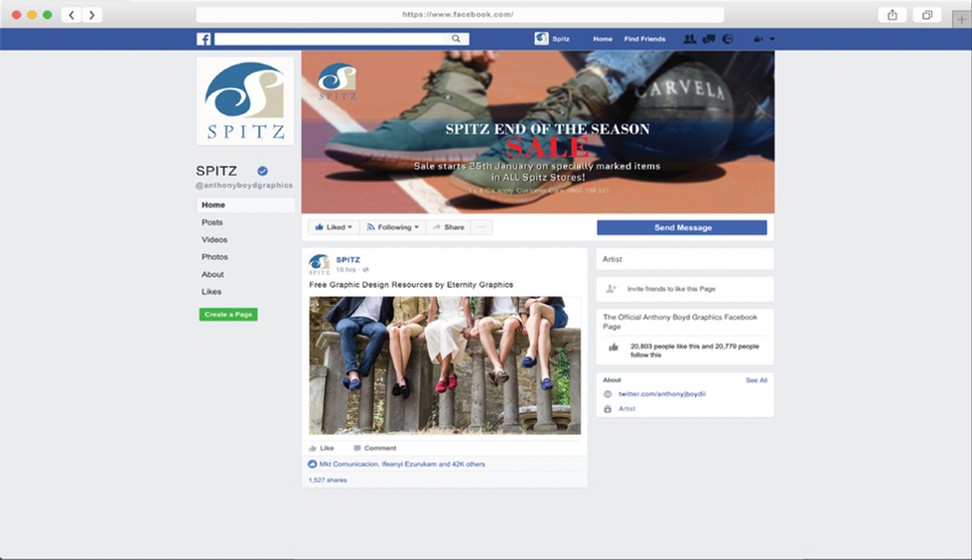Open the messages icon in top bar
The width and height of the screenshot is (972, 560).
point(709,39)
